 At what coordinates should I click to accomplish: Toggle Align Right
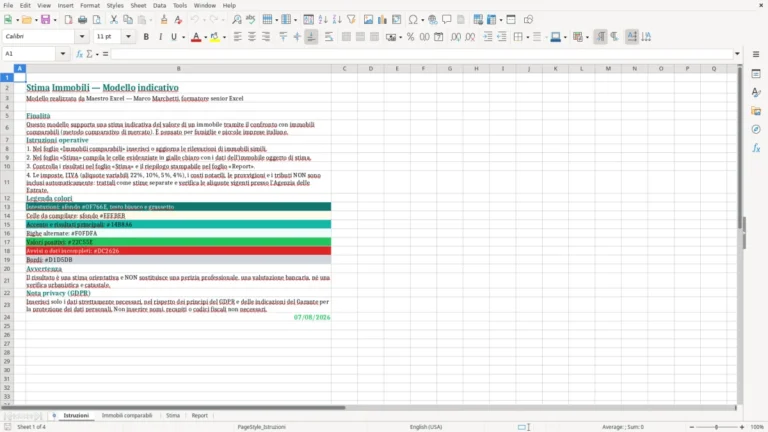pos(266,37)
